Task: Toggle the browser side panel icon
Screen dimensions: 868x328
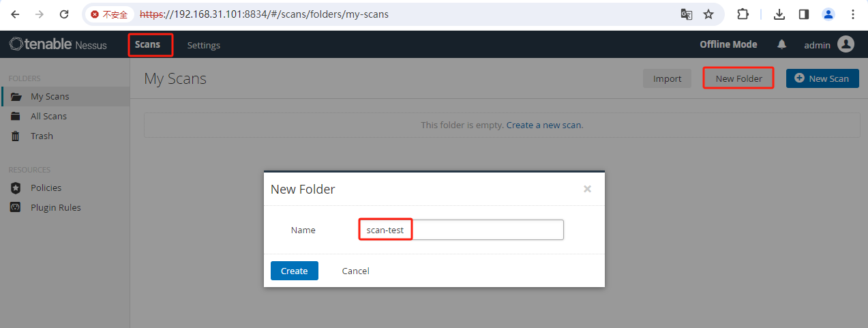Action: (x=804, y=14)
